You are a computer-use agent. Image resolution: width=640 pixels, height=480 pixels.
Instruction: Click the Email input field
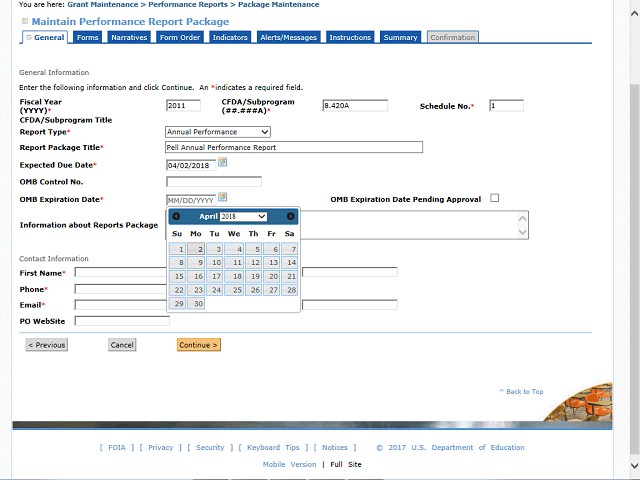click(x=121, y=304)
